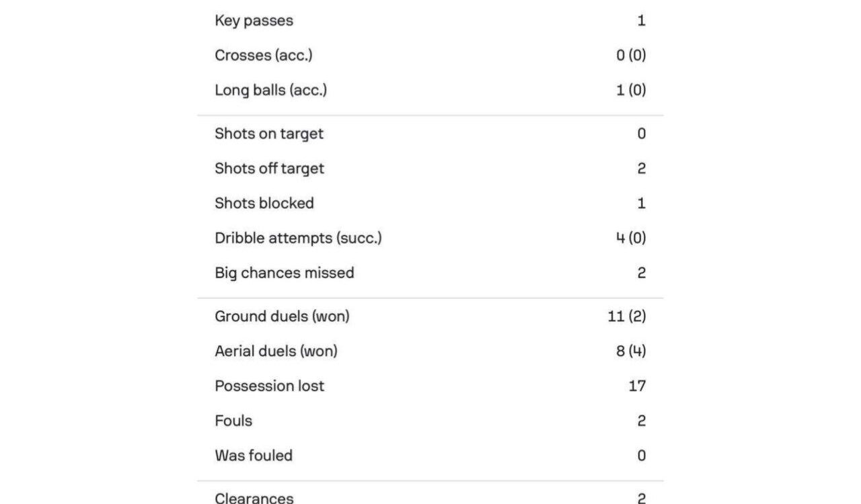861x504 pixels.
Task: Click the Aerial duels (won) label
Action: click(276, 351)
